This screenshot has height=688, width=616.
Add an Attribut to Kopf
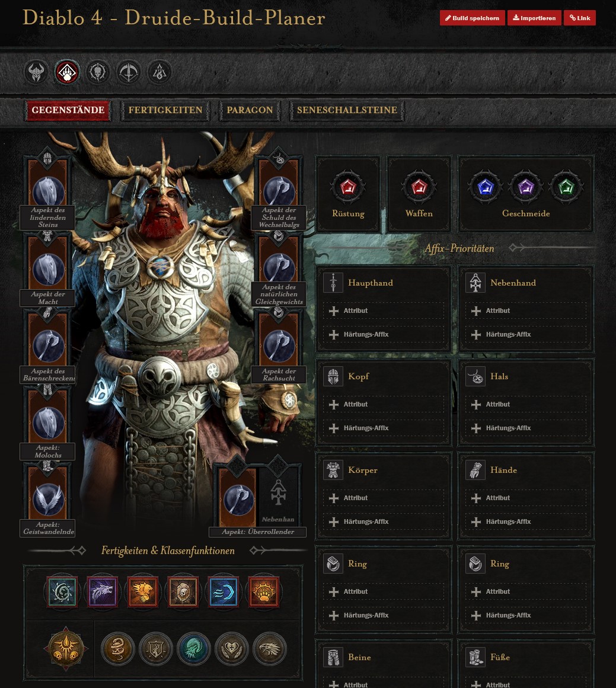(384, 404)
